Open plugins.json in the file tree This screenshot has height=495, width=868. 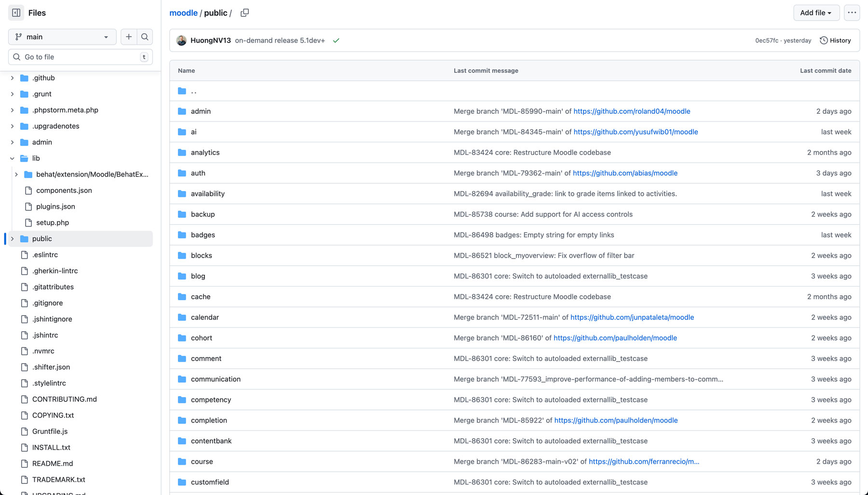pyautogui.click(x=55, y=206)
